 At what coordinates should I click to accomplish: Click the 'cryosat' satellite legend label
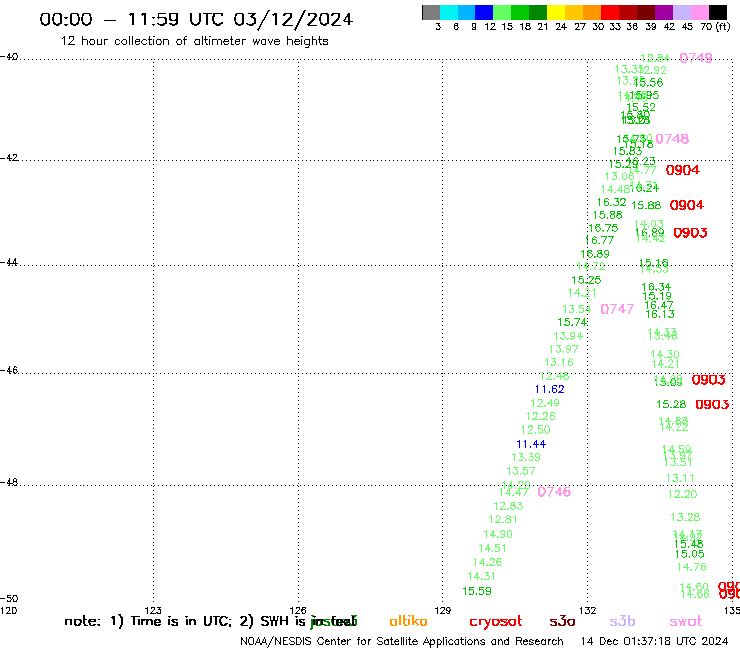pos(496,622)
